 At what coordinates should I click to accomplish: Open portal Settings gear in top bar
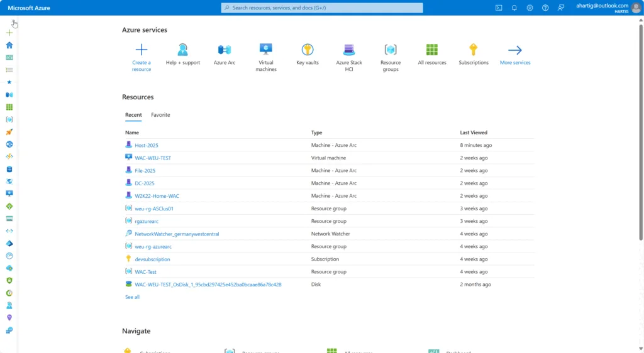530,8
